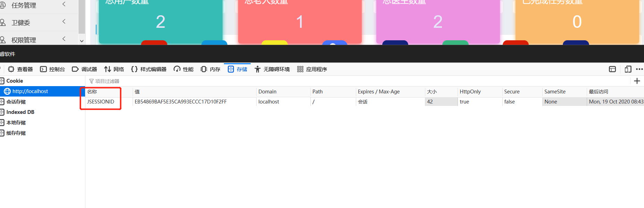Focus the 项目过滤器 filter field
Image resolution: width=644 pixels, height=208 pixels.
(x=358, y=81)
